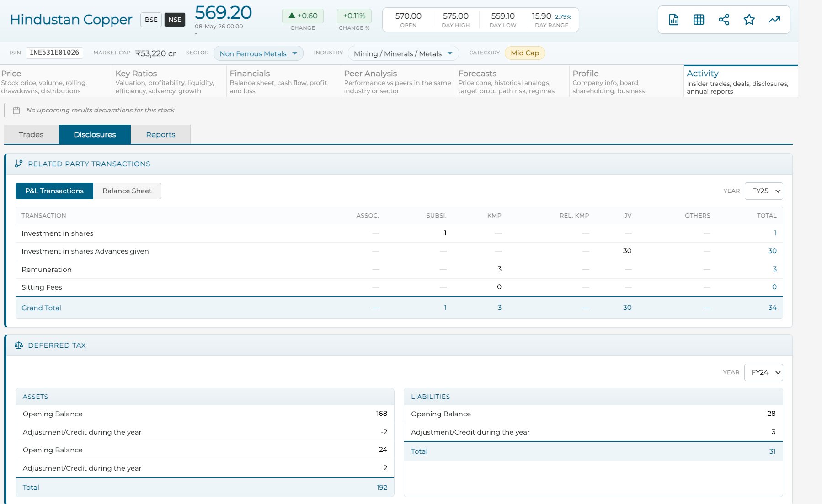The image size is (822, 504).
Task: Click the Mid Cap category badge
Action: [x=525, y=53]
